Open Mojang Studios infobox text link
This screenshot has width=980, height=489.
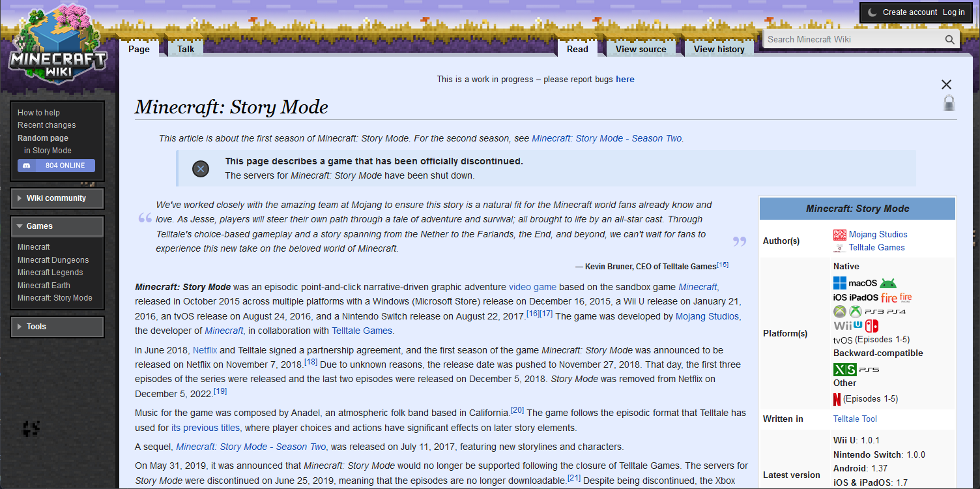(878, 235)
